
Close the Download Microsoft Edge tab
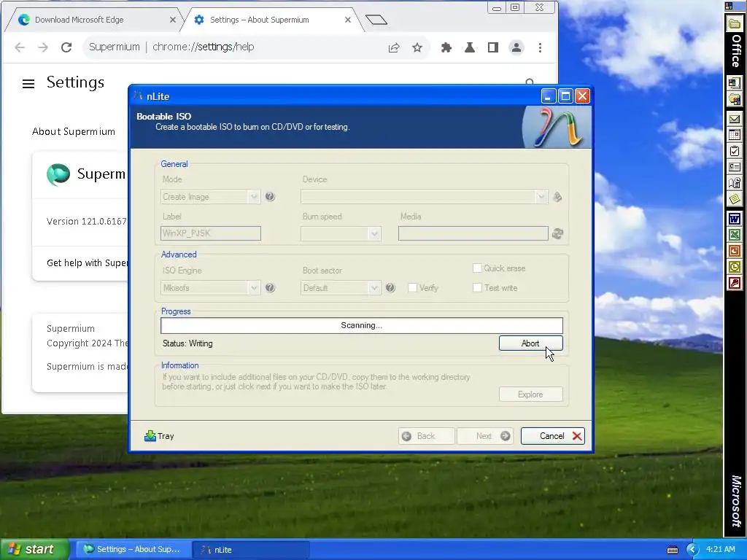point(172,20)
